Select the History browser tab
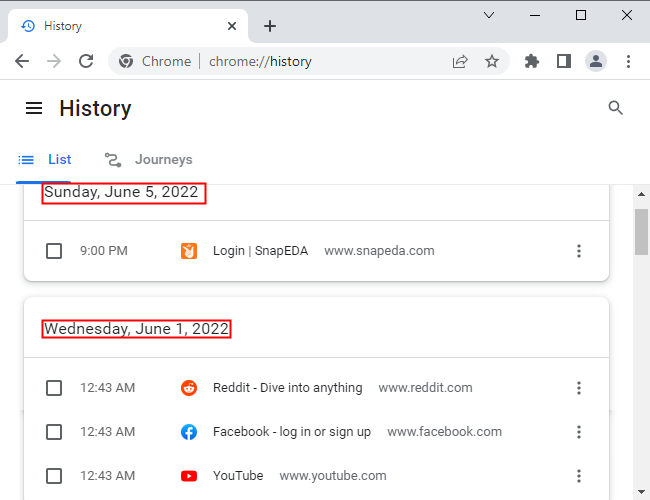The width and height of the screenshot is (650, 500). click(127, 26)
